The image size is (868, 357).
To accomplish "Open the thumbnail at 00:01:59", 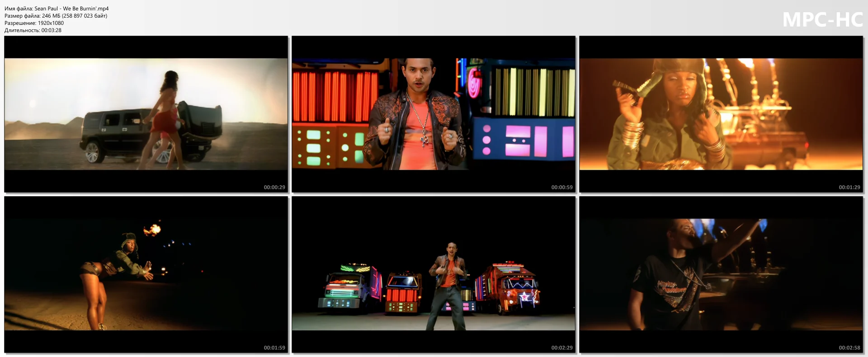I will click(146, 274).
